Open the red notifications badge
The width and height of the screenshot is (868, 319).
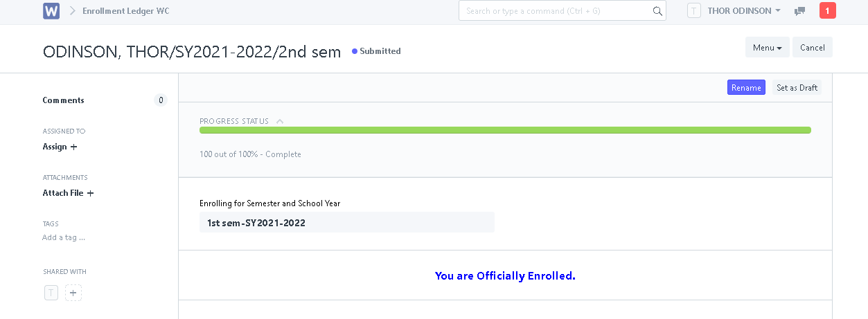827,11
